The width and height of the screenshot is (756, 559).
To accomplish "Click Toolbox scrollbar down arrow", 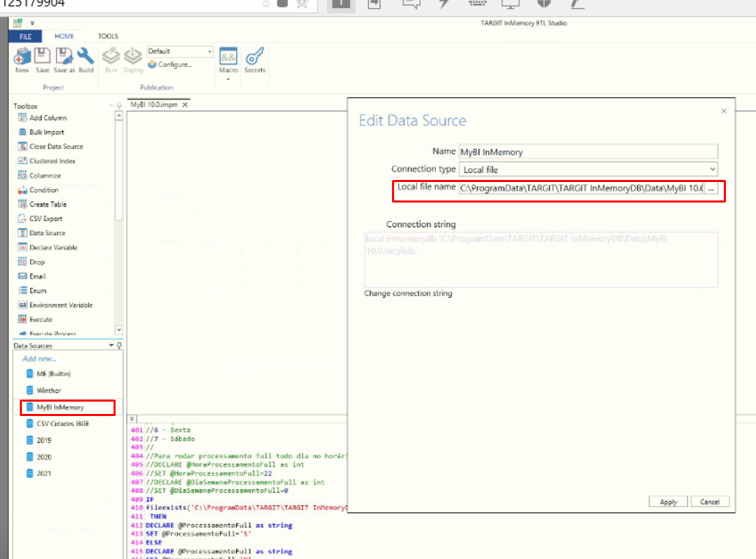I will (118, 330).
